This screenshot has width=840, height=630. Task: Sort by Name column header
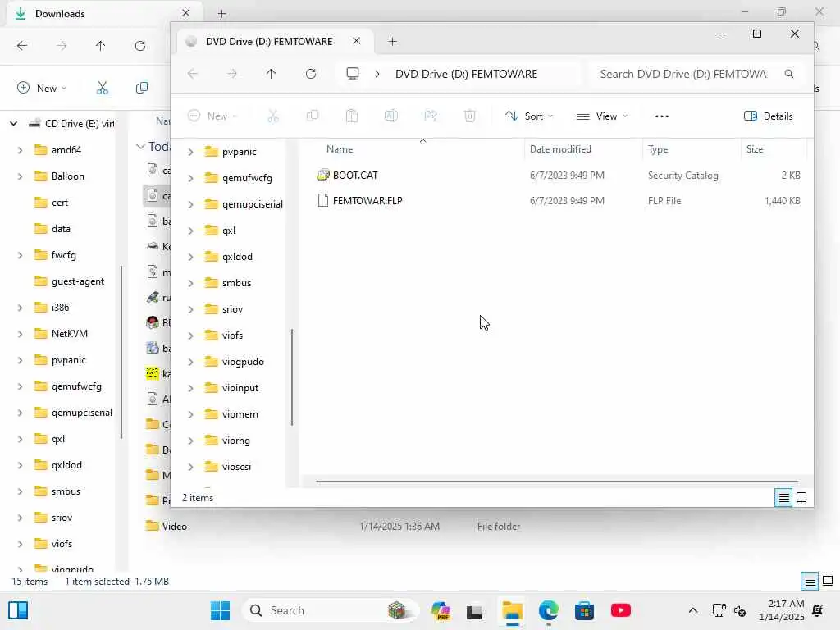pos(340,149)
